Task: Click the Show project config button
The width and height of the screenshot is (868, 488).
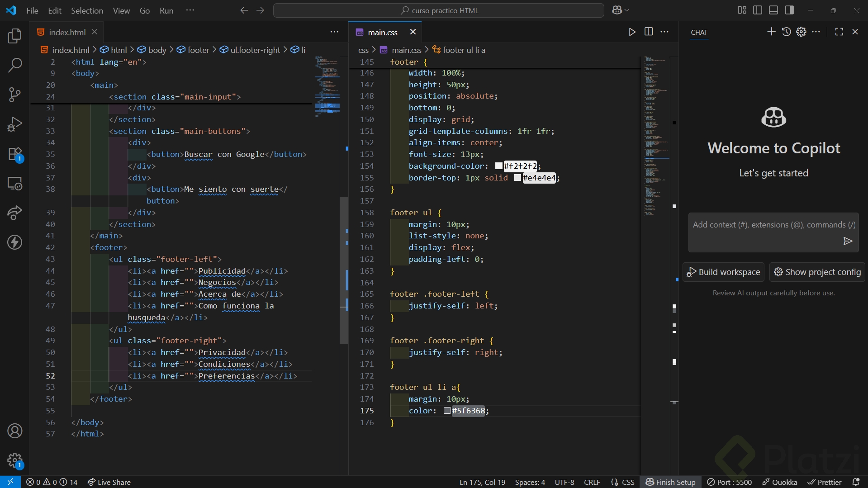Action: (x=817, y=272)
